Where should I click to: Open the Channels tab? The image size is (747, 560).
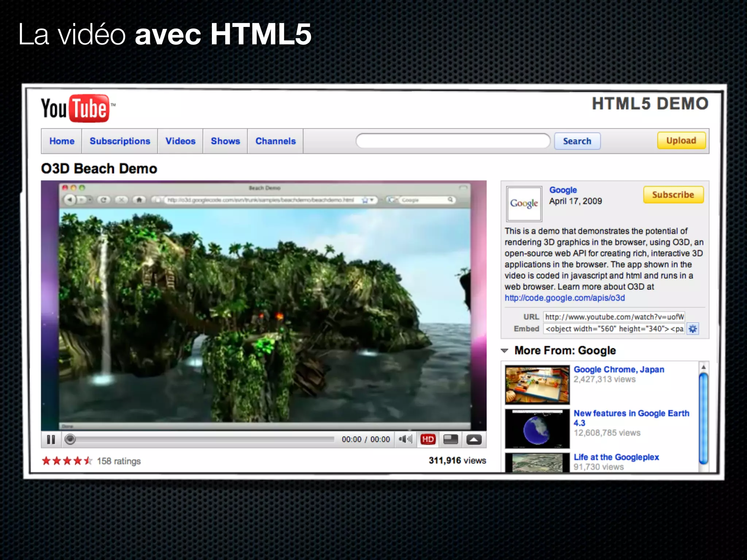click(x=275, y=141)
